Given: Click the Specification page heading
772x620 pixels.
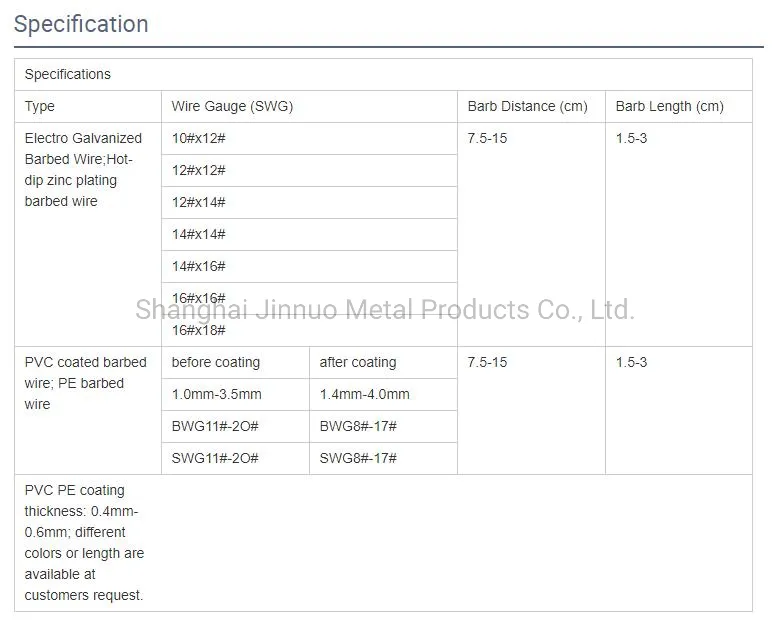Looking at the screenshot, I should click(x=81, y=24).
